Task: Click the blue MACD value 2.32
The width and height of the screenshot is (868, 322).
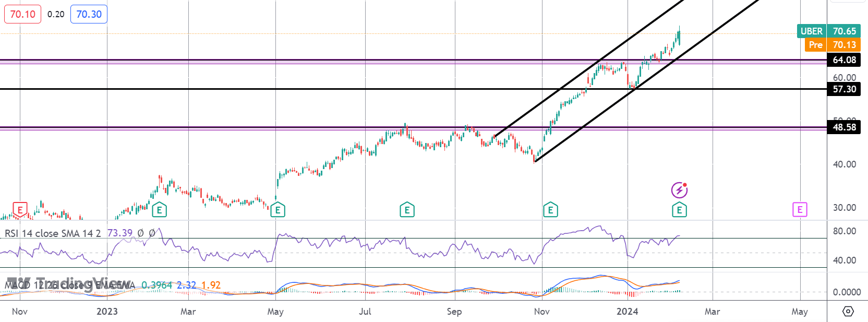Action: coord(186,285)
